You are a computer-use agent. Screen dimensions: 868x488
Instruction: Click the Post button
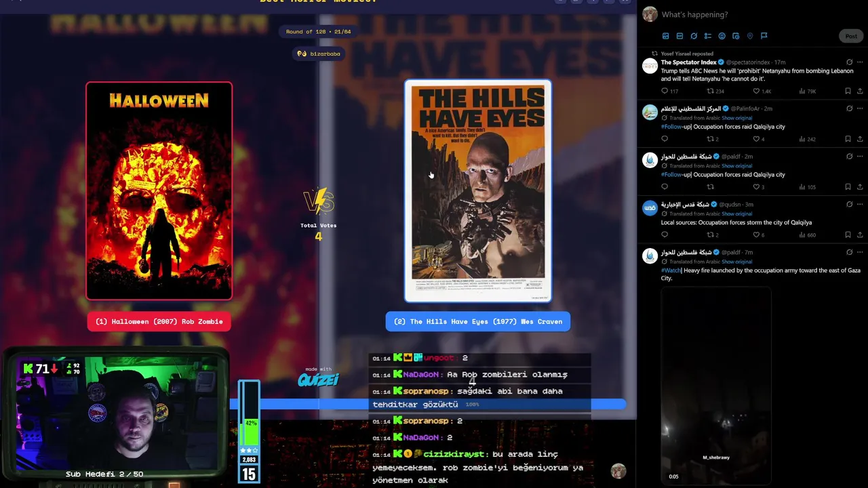pyautogui.click(x=851, y=36)
